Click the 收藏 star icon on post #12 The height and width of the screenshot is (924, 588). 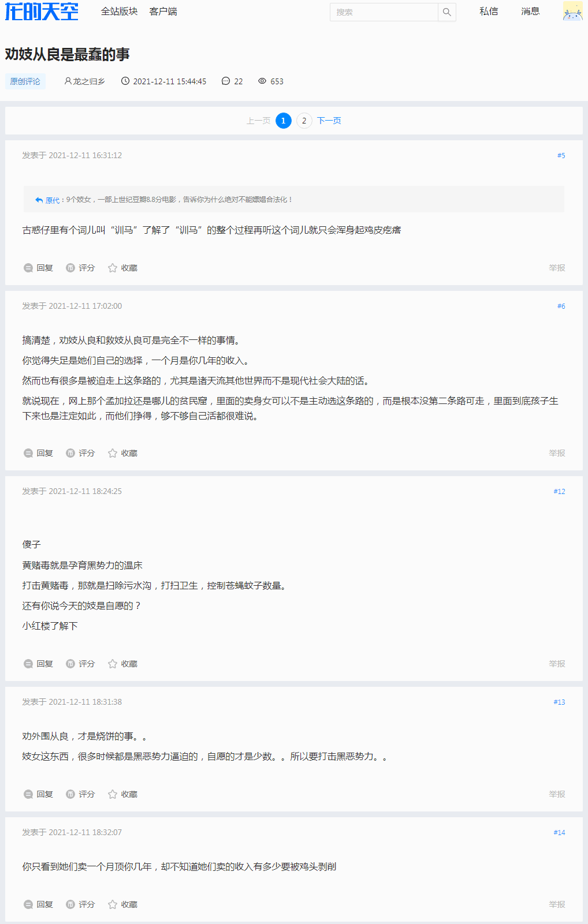click(113, 664)
